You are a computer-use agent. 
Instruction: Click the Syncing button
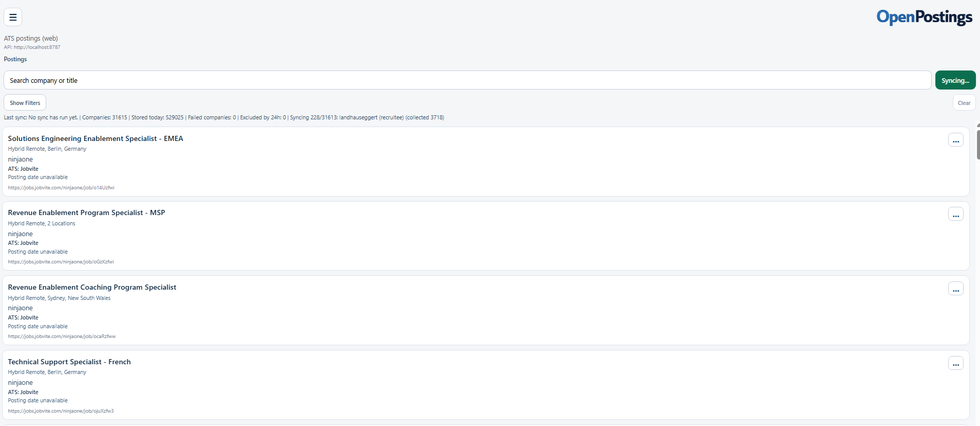(955, 80)
